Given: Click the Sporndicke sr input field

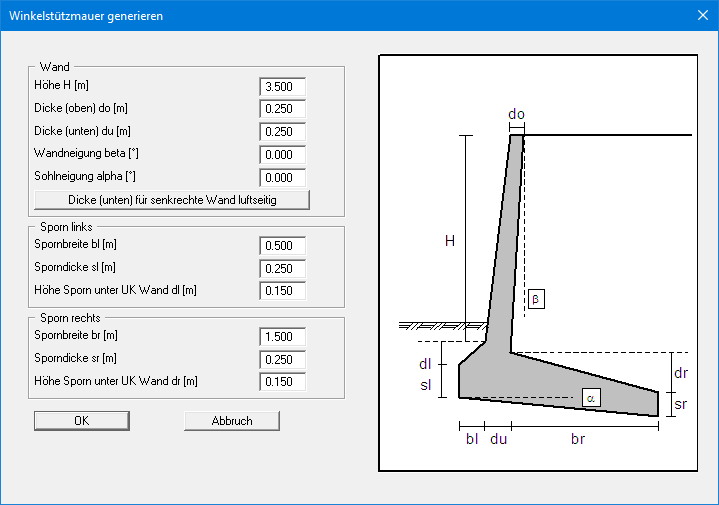Looking at the screenshot, I should (282, 359).
